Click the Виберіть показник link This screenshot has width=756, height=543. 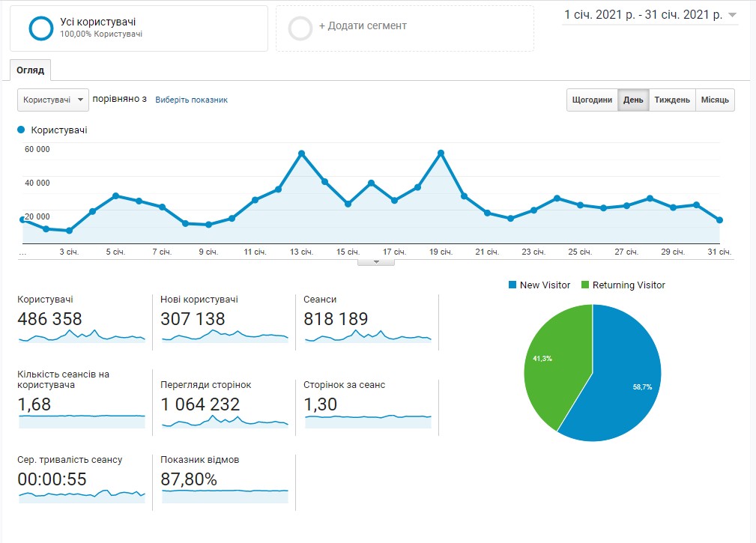click(x=191, y=100)
